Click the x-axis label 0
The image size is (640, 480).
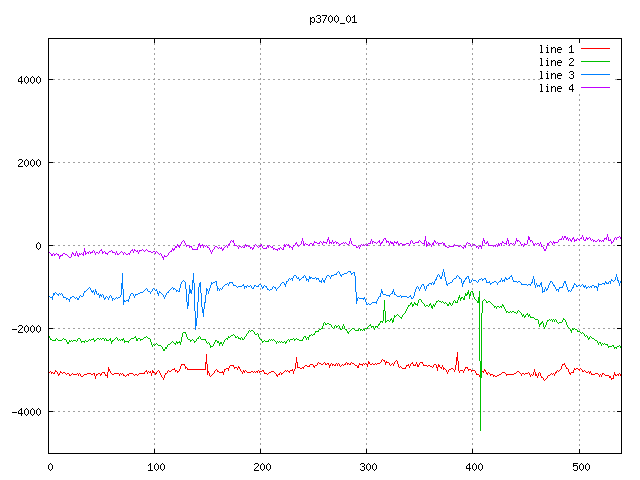pos(50,467)
